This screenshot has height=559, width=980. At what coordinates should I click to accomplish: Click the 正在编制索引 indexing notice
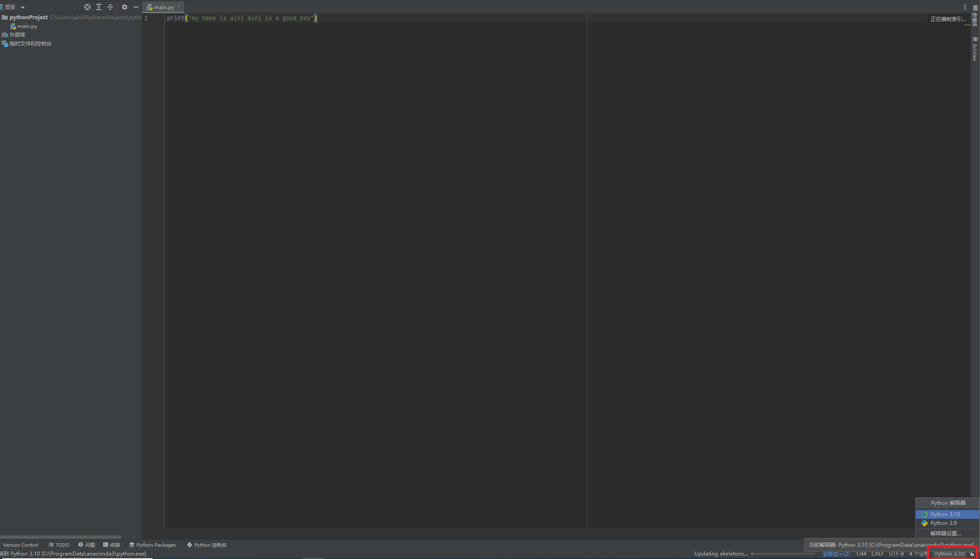pos(948,19)
